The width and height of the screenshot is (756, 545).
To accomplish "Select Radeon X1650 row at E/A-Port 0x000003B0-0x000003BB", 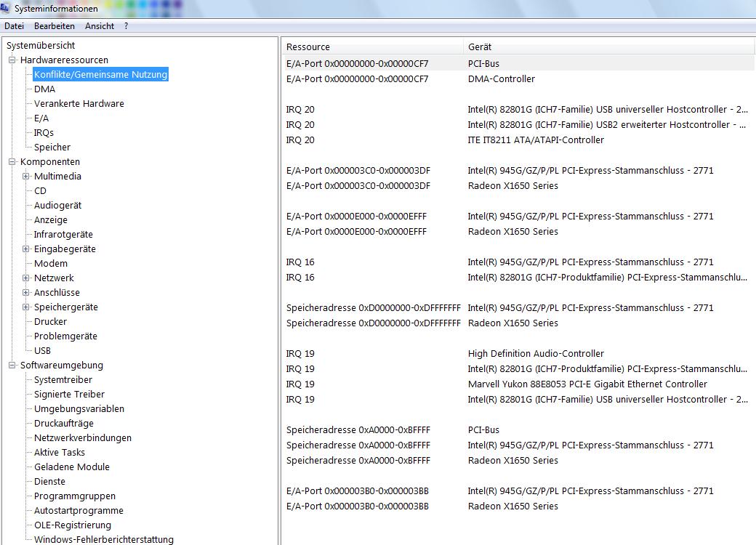I will [518, 506].
